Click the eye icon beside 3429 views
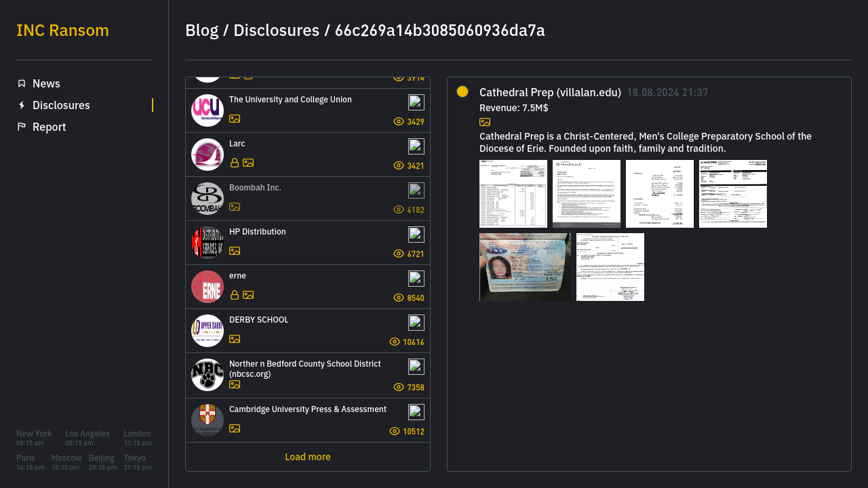This screenshot has height=488, width=868. click(399, 121)
